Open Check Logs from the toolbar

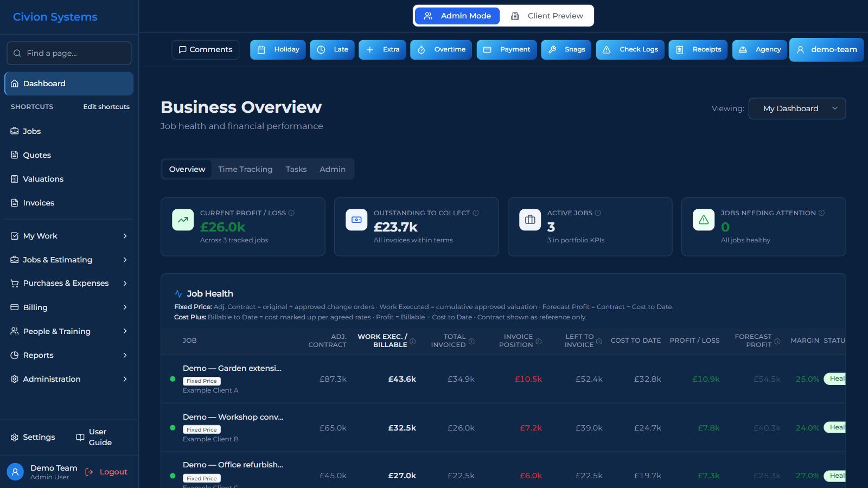click(x=630, y=49)
